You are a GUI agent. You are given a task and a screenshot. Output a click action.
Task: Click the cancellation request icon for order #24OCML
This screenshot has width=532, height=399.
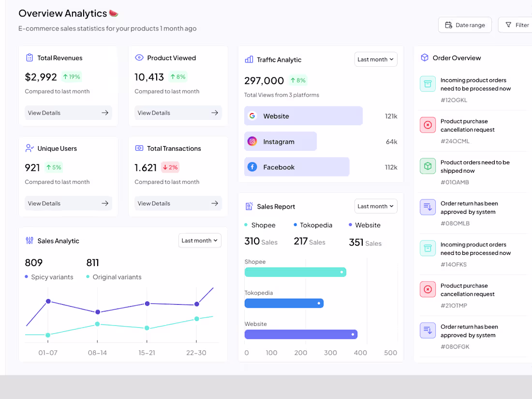428,125
